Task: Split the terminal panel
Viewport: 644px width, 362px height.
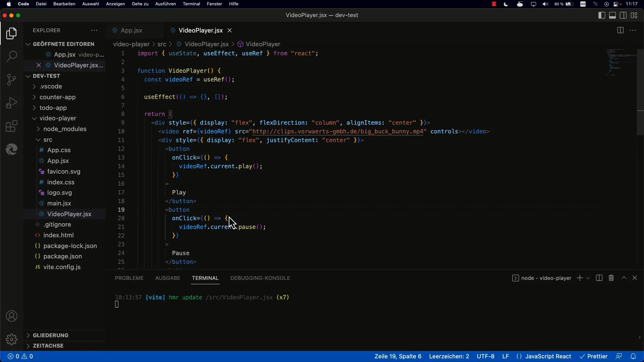Action: (x=599, y=278)
